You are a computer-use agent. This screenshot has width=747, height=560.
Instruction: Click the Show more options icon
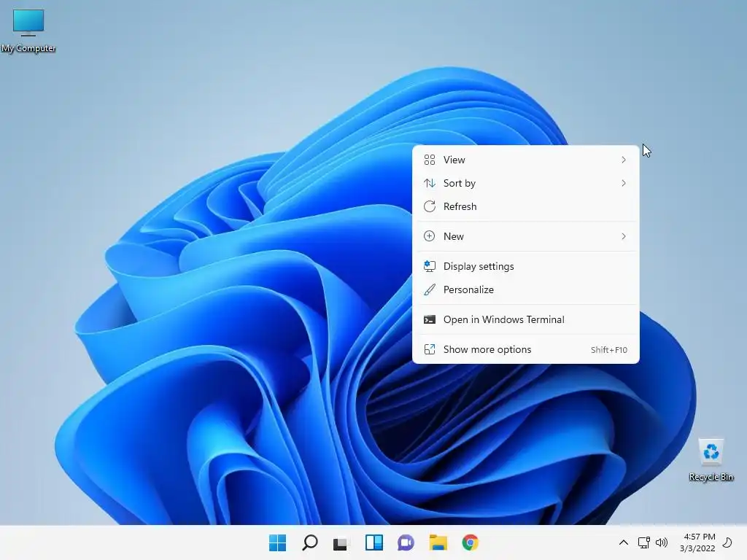(429, 350)
